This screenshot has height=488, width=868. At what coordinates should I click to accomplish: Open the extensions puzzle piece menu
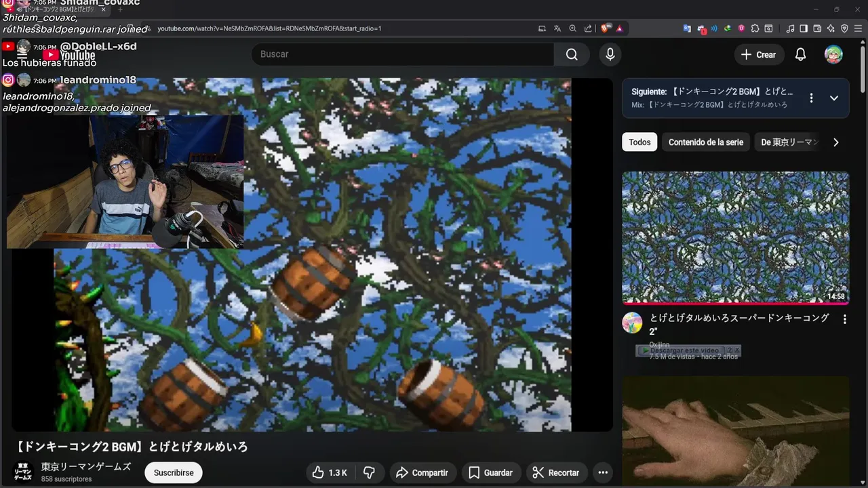click(755, 28)
